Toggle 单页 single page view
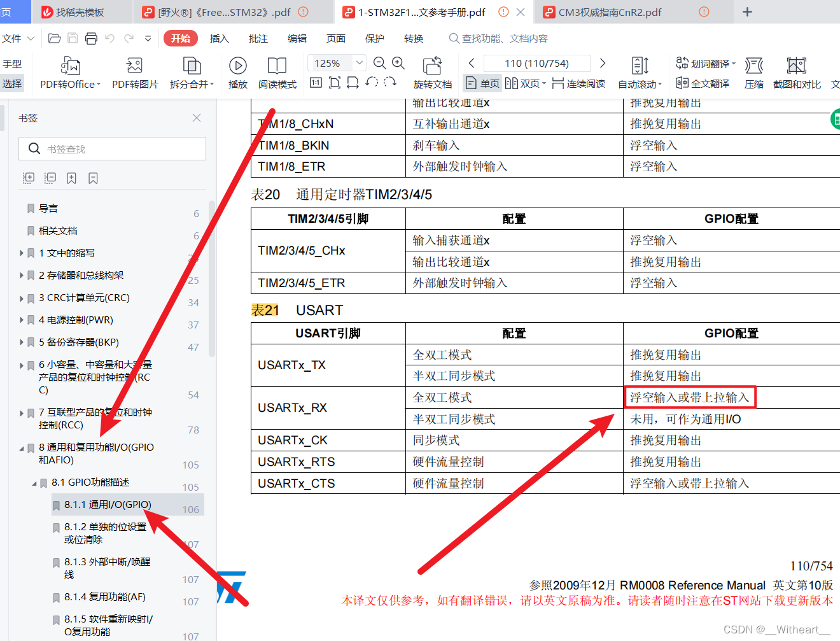The image size is (840, 641). pos(482,83)
